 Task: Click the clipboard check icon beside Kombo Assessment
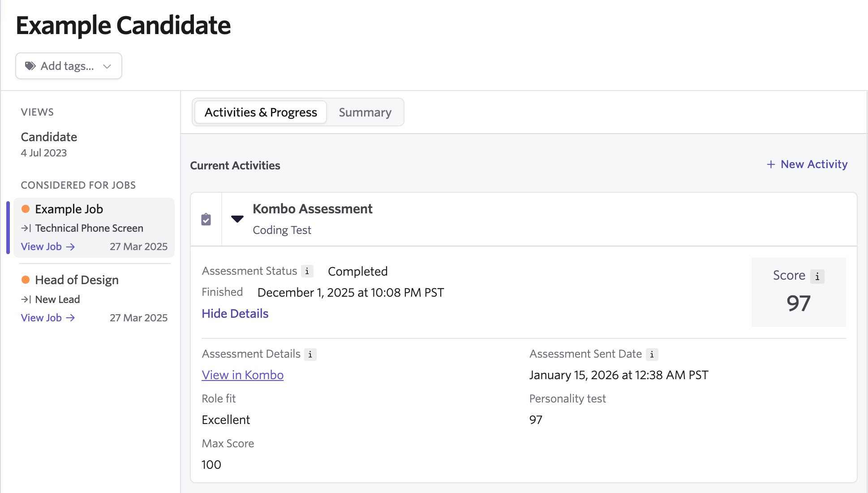(x=206, y=219)
